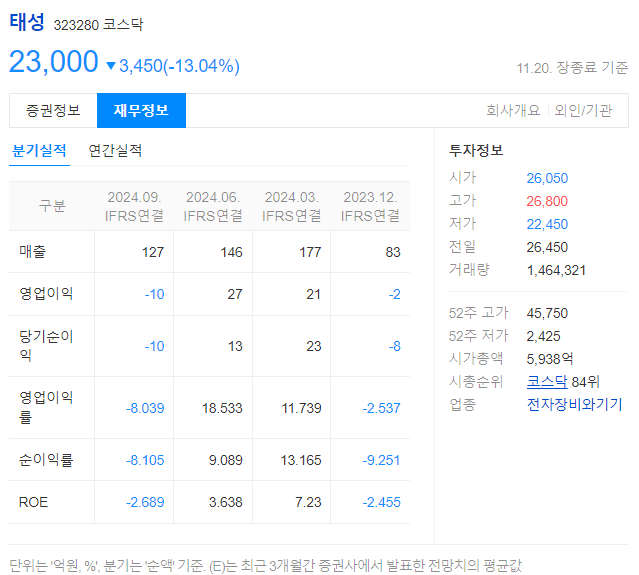Click 저가 value 22,450
This screenshot has width=639, height=575.
(x=547, y=225)
